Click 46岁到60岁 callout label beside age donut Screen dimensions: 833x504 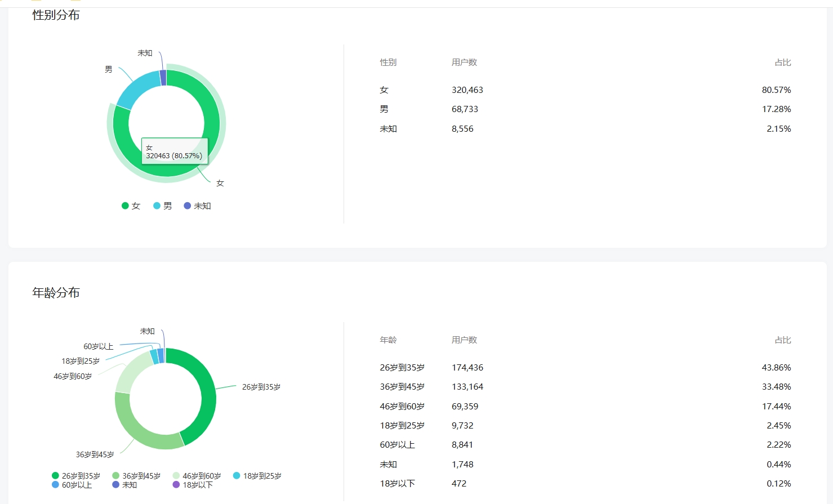73,376
